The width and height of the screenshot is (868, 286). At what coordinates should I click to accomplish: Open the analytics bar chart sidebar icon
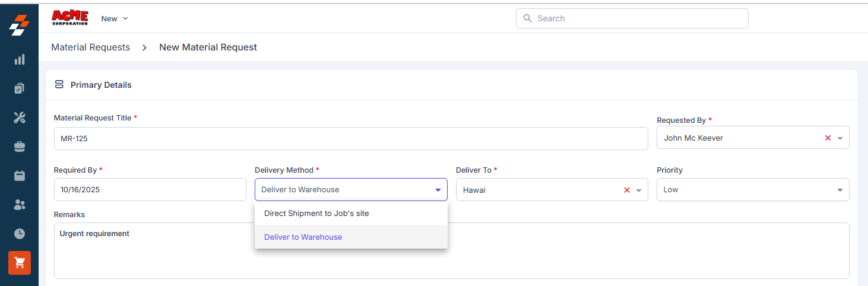[x=20, y=59]
